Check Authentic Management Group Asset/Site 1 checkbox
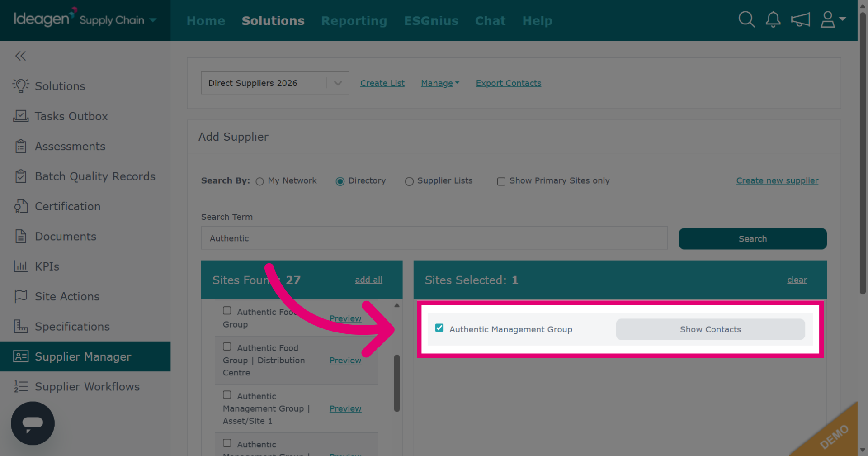 coord(227,395)
